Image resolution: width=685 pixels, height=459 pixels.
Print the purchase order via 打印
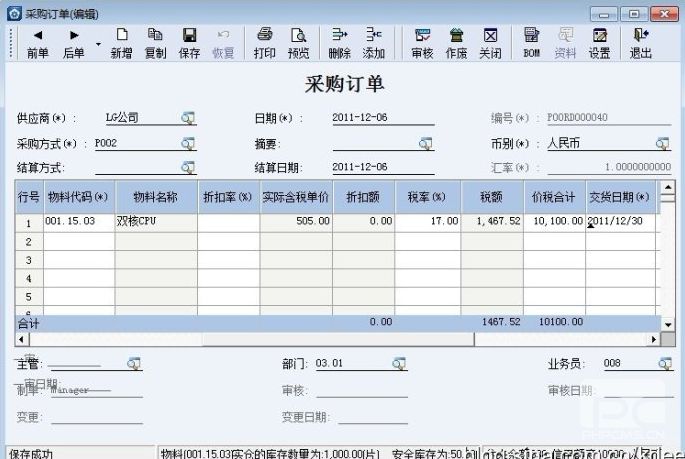coord(264,42)
